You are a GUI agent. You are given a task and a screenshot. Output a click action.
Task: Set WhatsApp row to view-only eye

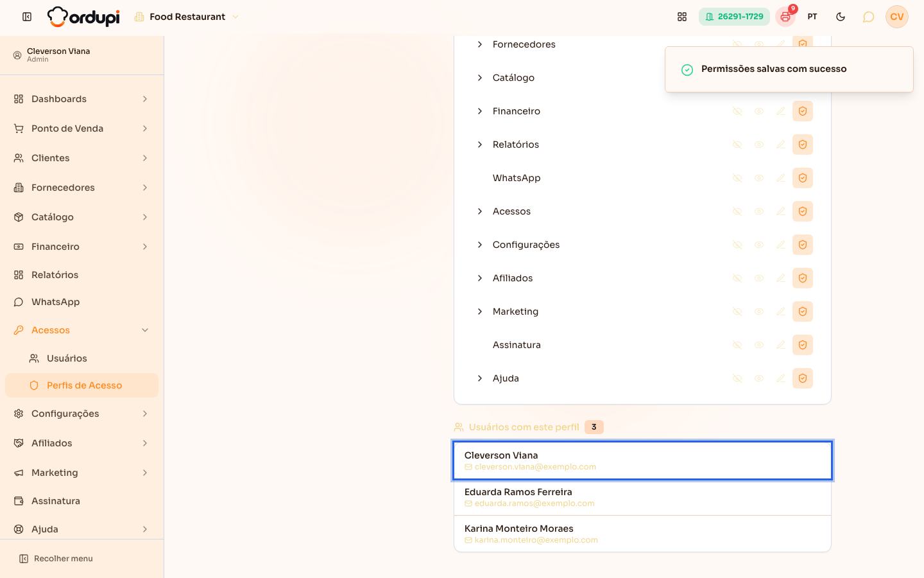pyautogui.click(x=759, y=178)
